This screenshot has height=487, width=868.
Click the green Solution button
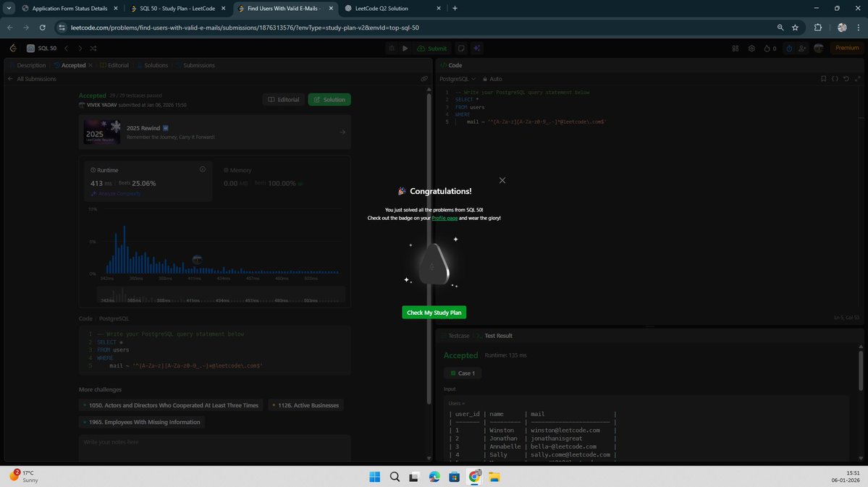point(329,100)
